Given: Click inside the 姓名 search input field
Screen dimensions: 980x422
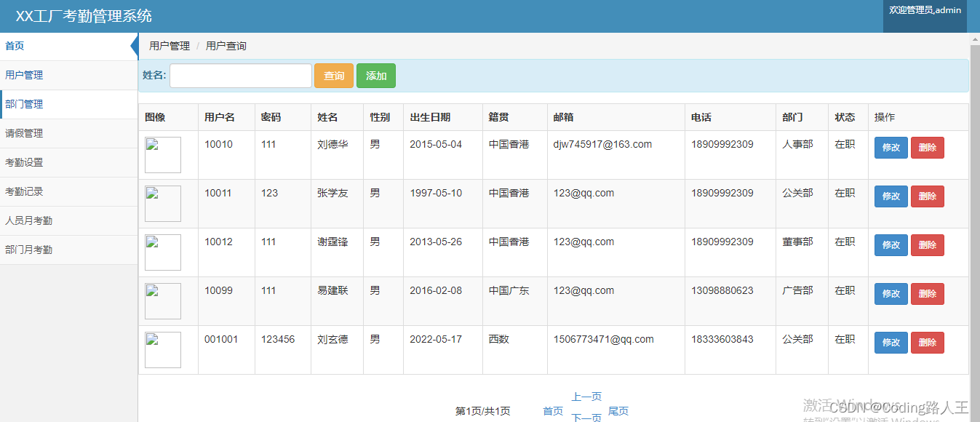Looking at the screenshot, I should pos(240,75).
